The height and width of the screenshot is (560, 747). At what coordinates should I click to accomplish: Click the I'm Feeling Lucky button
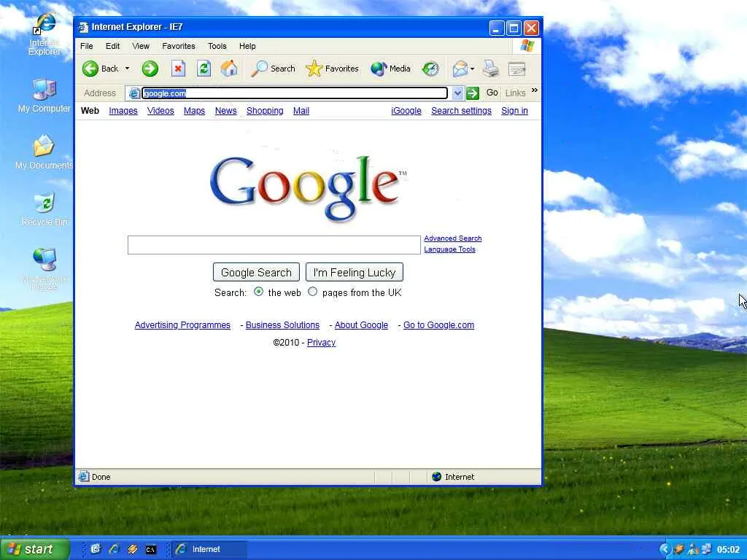[355, 273]
